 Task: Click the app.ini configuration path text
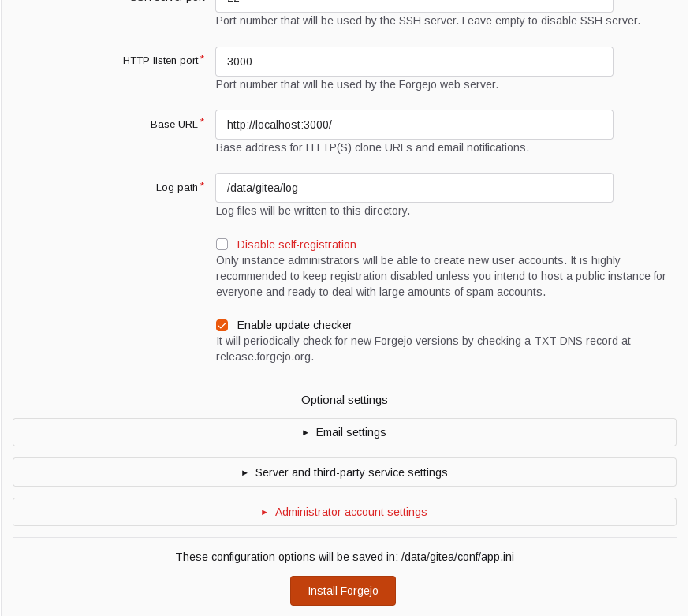point(457,557)
